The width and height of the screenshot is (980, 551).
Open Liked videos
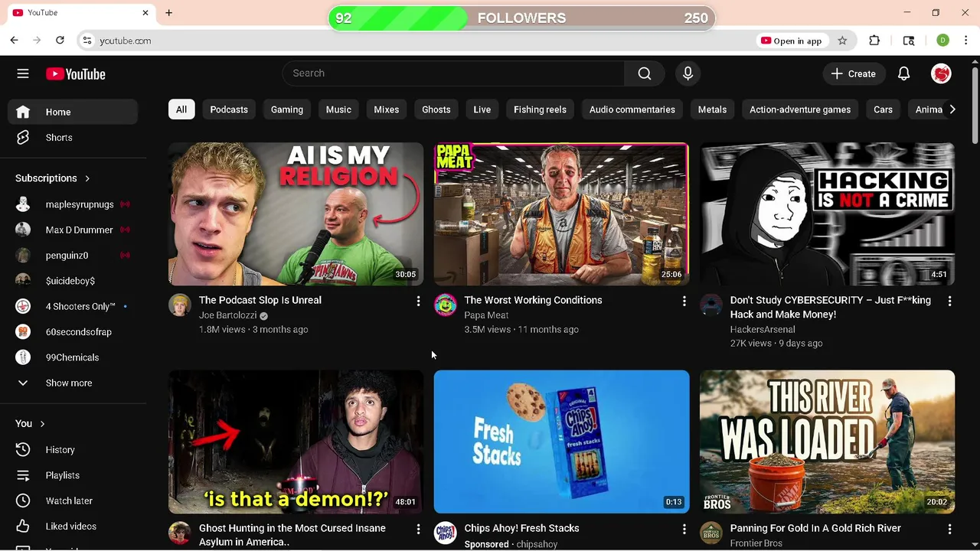point(73,527)
